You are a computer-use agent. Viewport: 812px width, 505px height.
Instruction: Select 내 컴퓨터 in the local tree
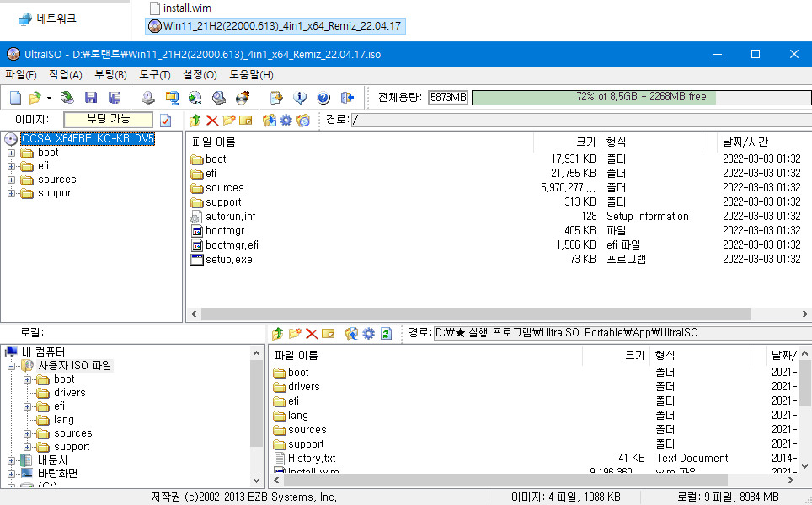point(43,352)
